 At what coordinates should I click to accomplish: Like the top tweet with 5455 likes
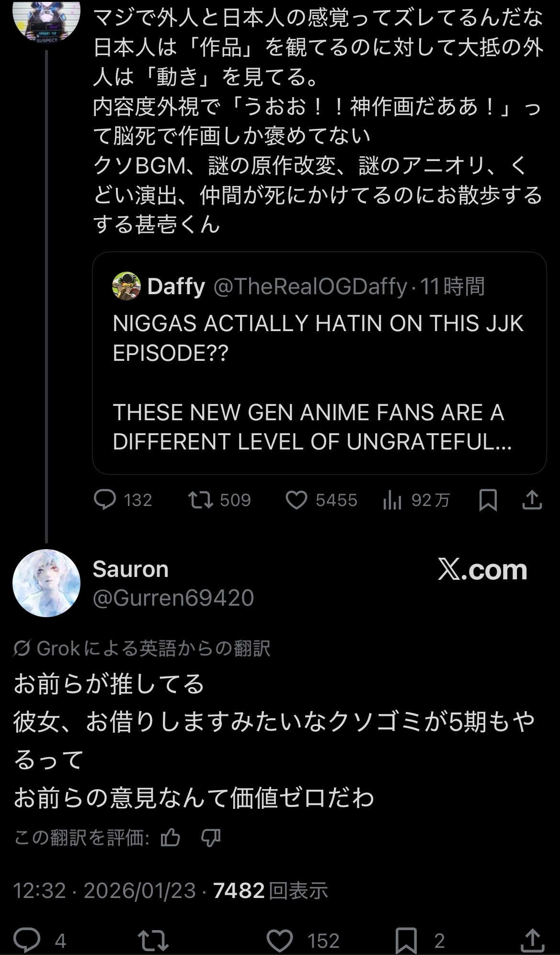[x=297, y=500]
